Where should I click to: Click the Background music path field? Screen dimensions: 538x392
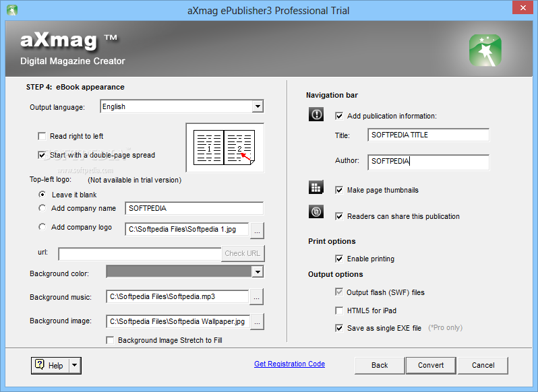click(177, 297)
